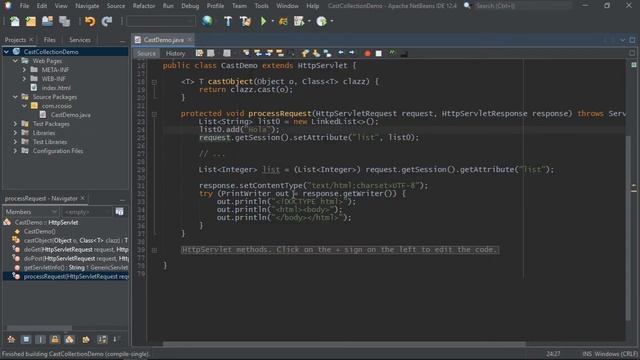This screenshot has height=360, width=640.
Task: Toggle Show Inherited Members in Navigator footer
Action: 11,339
